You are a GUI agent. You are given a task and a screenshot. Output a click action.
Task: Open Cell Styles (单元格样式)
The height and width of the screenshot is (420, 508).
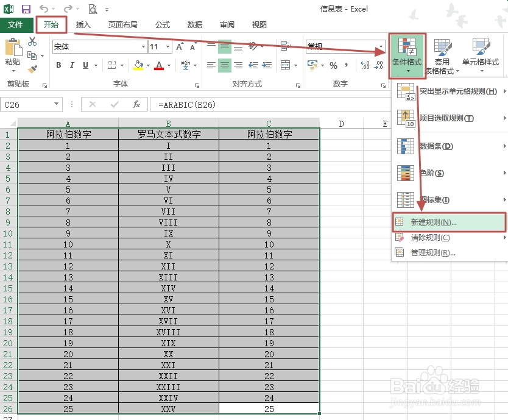click(481, 55)
